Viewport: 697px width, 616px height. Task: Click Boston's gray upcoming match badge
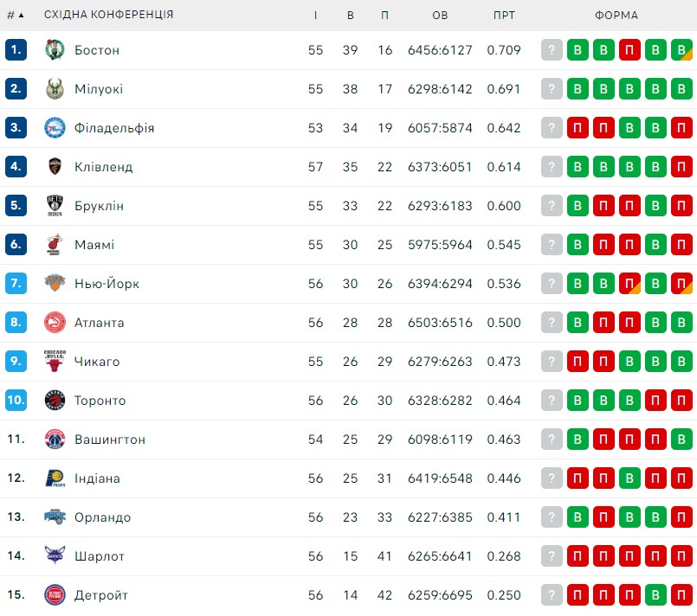click(552, 49)
